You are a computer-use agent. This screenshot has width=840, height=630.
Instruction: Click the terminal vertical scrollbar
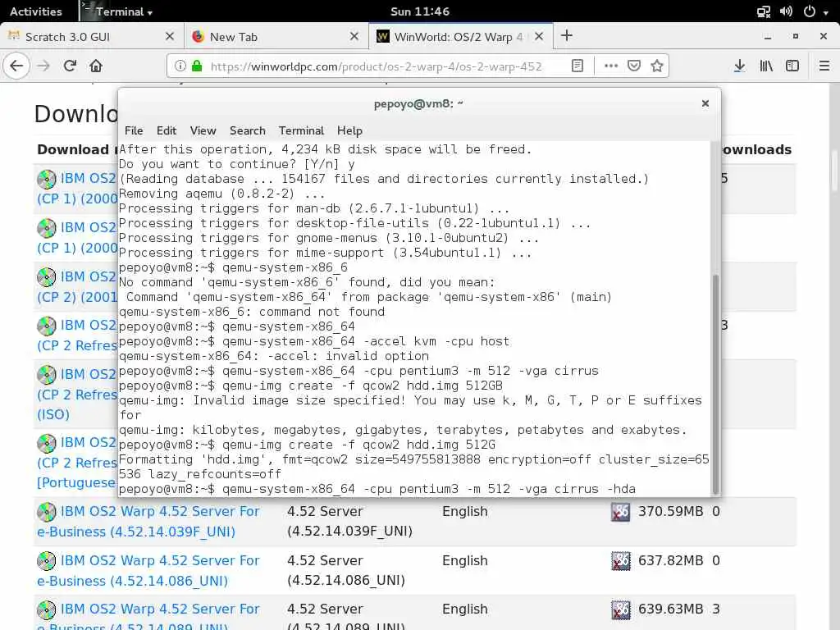point(714,385)
